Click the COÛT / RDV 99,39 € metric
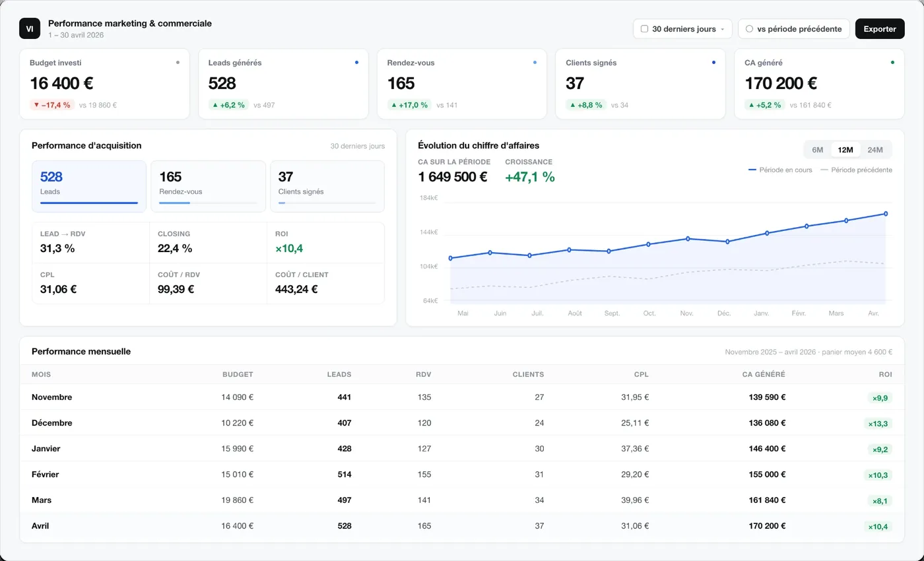924x561 pixels. click(x=209, y=283)
